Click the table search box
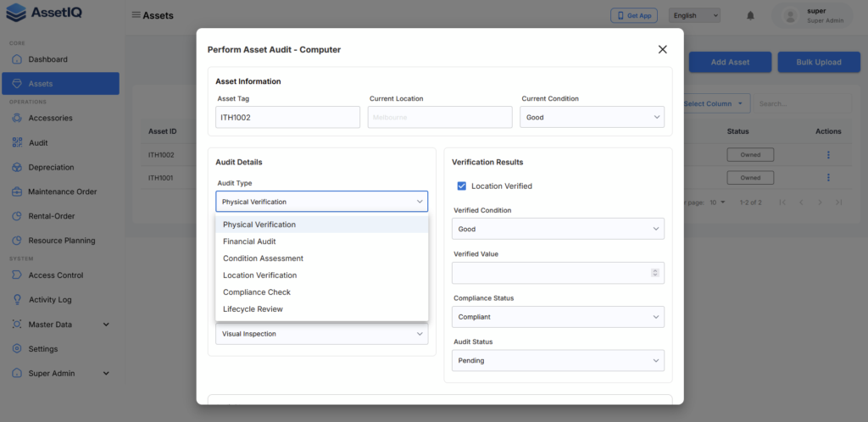Viewport: 868px width, 422px height. click(x=802, y=103)
